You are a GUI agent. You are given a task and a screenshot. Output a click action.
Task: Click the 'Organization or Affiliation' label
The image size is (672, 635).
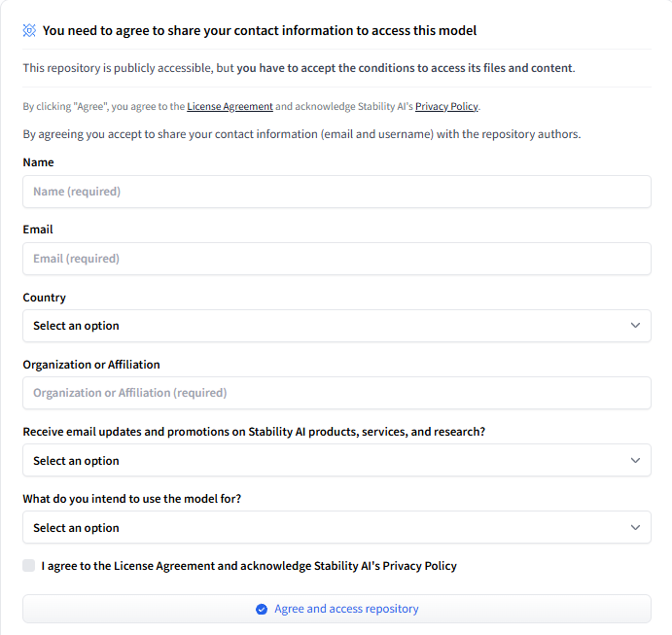[x=91, y=365]
